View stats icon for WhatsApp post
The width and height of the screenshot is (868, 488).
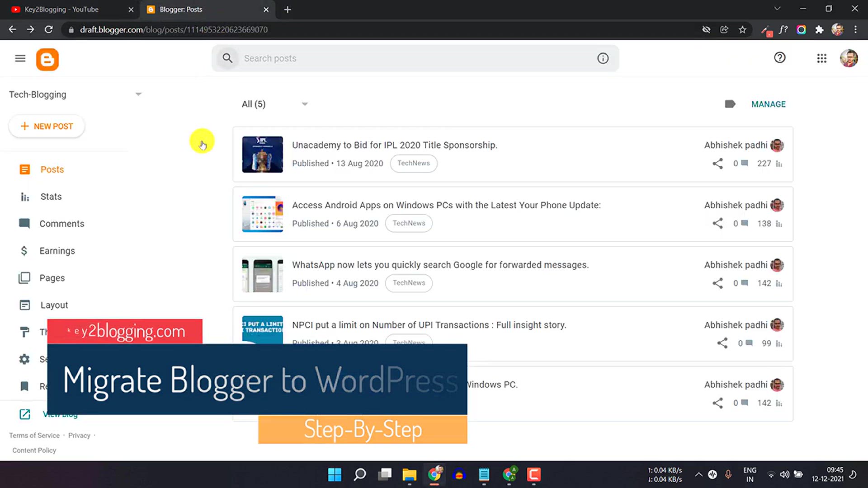[779, 283]
